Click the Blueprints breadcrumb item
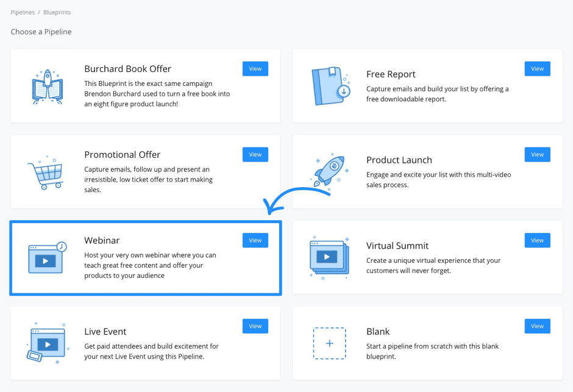 click(x=57, y=12)
